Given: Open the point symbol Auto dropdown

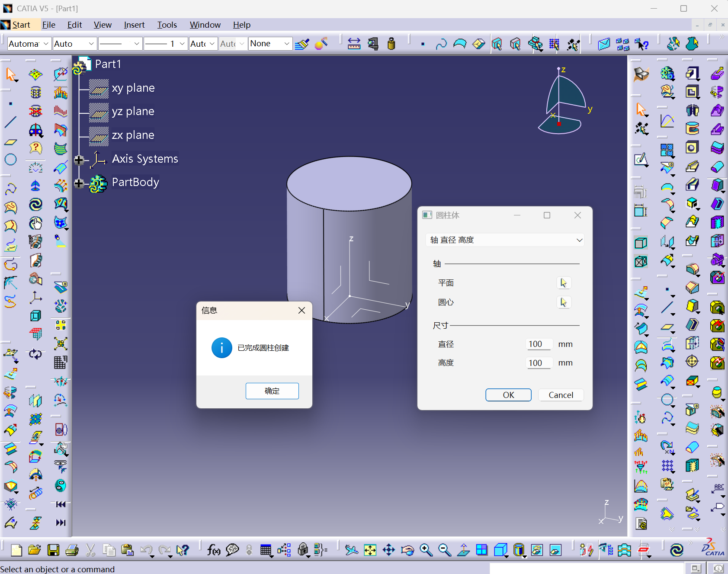Looking at the screenshot, I should pos(203,44).
